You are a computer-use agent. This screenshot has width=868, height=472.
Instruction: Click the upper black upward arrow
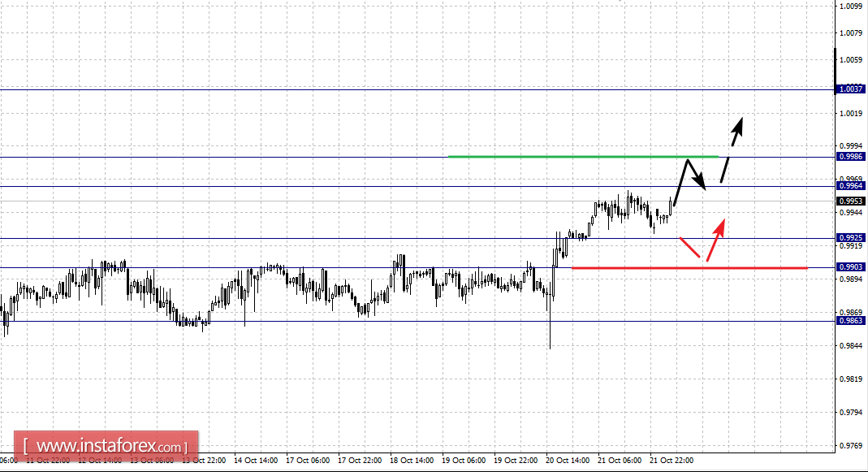(732, 149)
